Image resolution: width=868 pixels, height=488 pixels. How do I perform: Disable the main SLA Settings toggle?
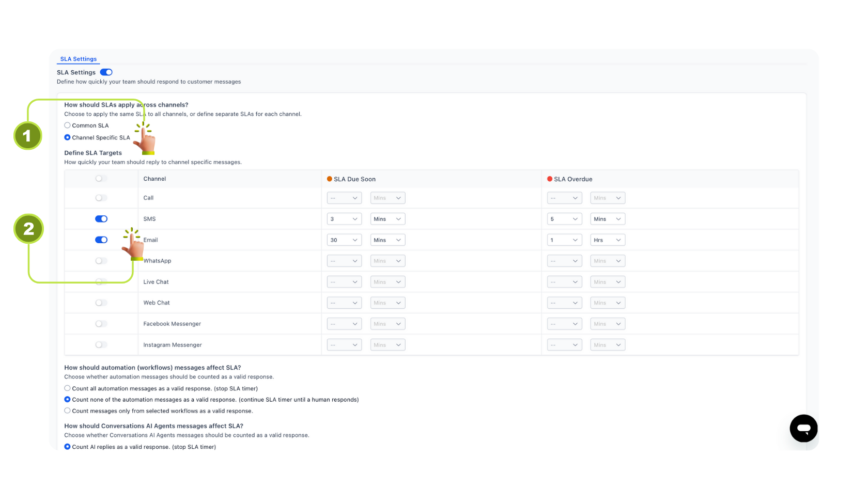tap(106, 72)
